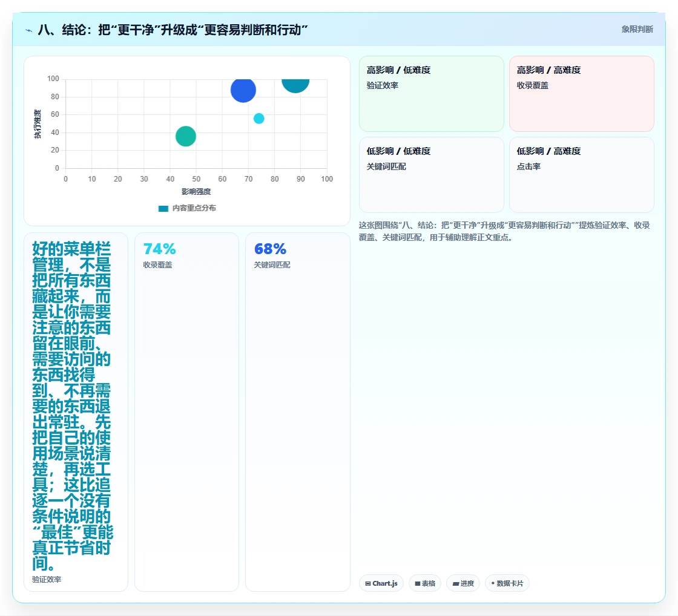Click the large quote text 好的菜单栏管理
Viewport: 678px width, 616px height.
[72, 406]
